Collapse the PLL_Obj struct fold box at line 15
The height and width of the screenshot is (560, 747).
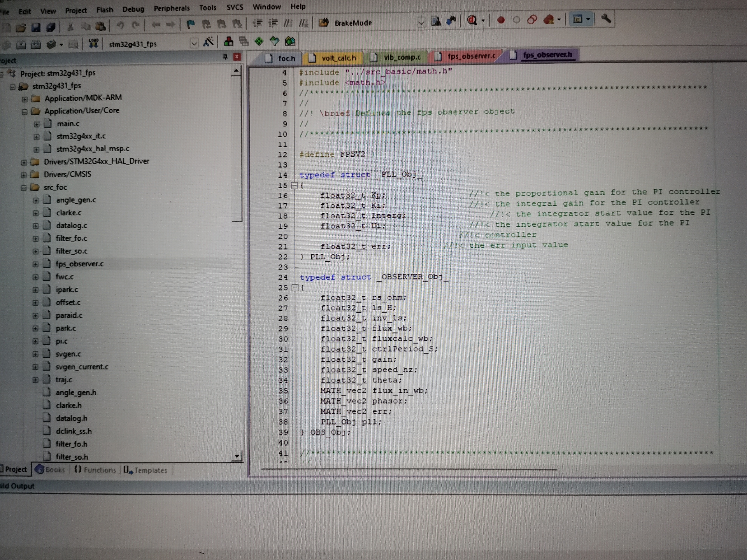tap(295, 185)
